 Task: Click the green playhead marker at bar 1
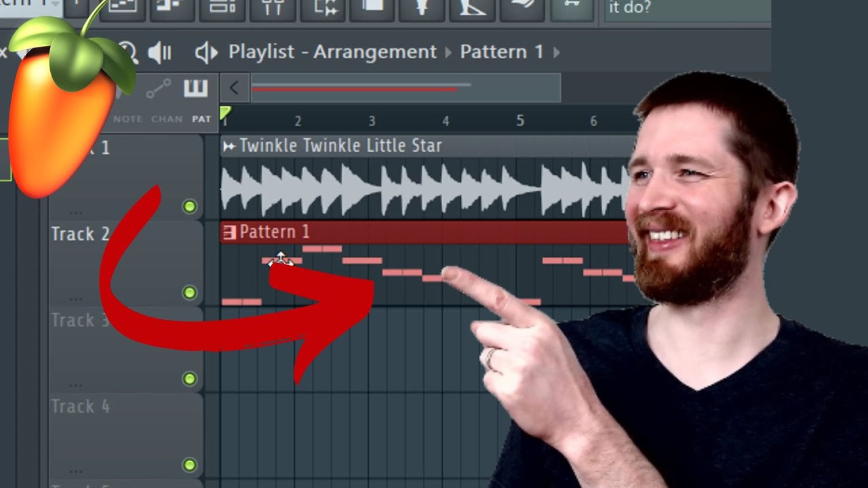pyautogui.click(x=225, y=113)
